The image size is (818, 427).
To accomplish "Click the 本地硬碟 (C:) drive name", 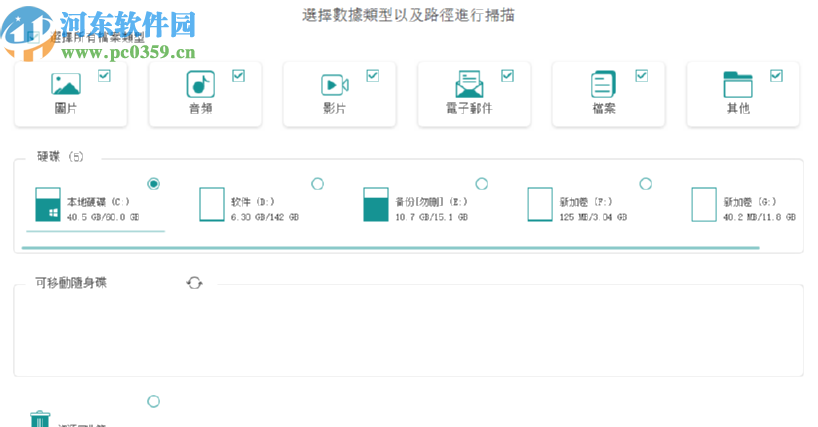I will [x=98, y=202].
